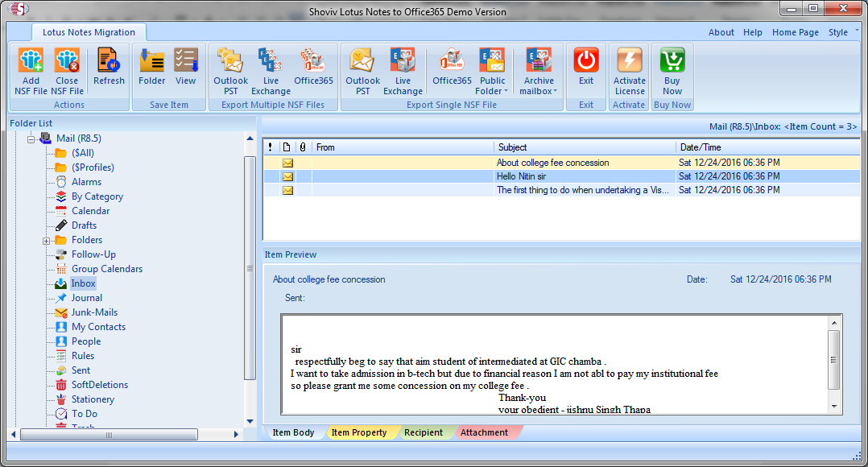Export multiple NSF files to Outlook PST
868x467 pixels.
(x=231, y=72)
